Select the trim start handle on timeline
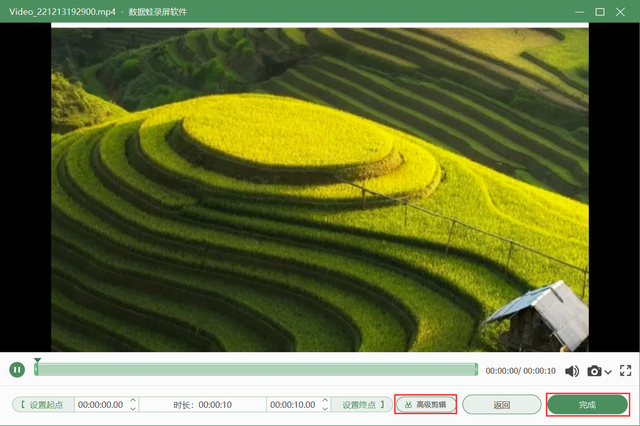Viewport: 640px width, 426px height. 36,370
